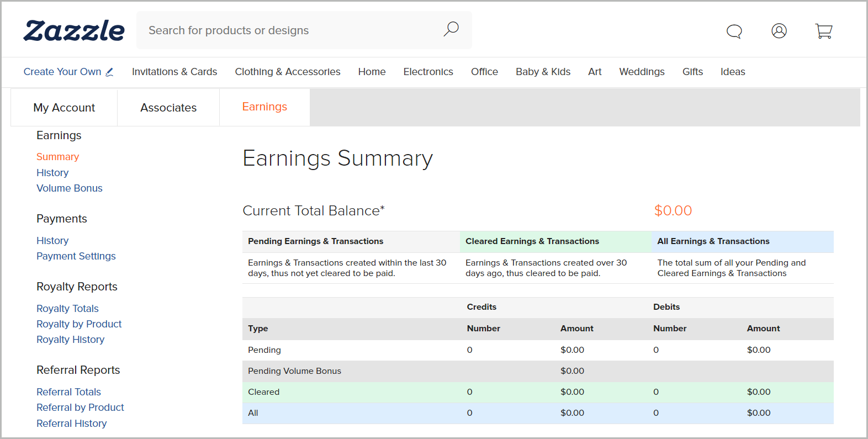The width and height of the screenshot is (868, 439).
Task: Open Volume Bonus link
Action: click(x=70, y=188)
